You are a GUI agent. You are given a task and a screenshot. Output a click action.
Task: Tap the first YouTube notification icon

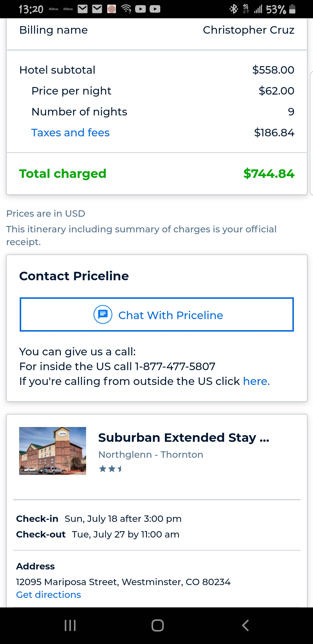[141, 9]
